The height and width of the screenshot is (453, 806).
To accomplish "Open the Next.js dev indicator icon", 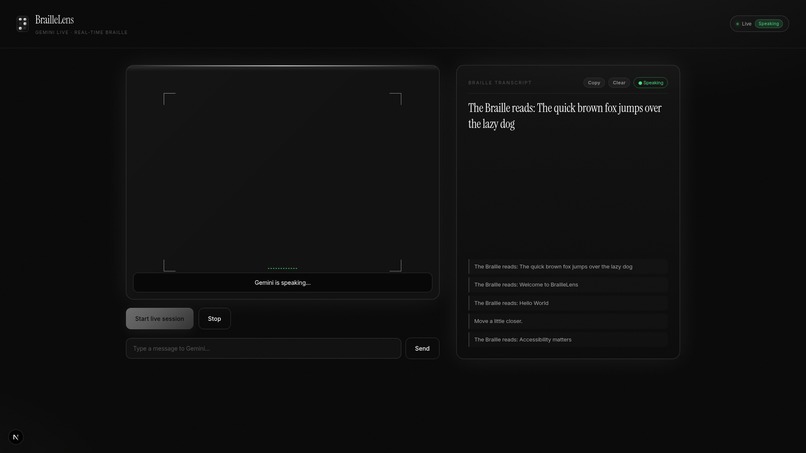I will 16,437.
